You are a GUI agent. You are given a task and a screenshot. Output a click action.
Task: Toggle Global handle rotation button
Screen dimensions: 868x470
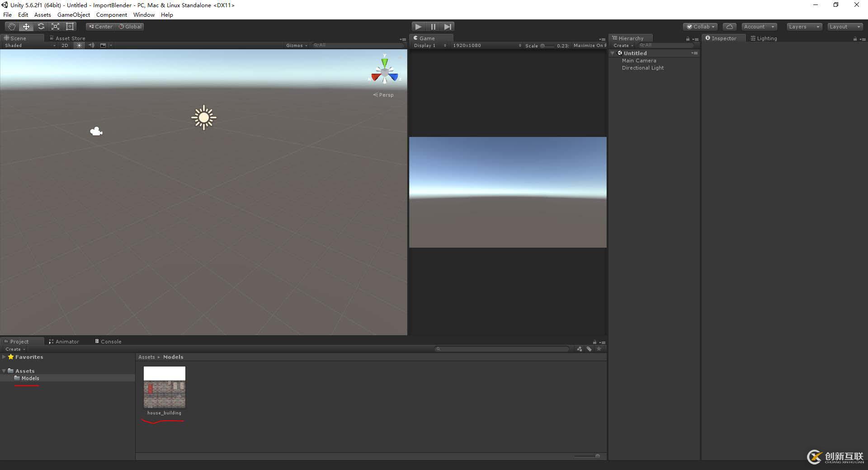click(x=130, y=27)
